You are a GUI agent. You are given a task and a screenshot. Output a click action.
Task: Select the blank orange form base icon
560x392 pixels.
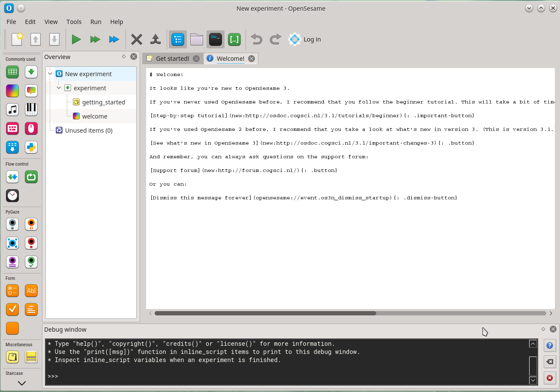click(12, 328)
